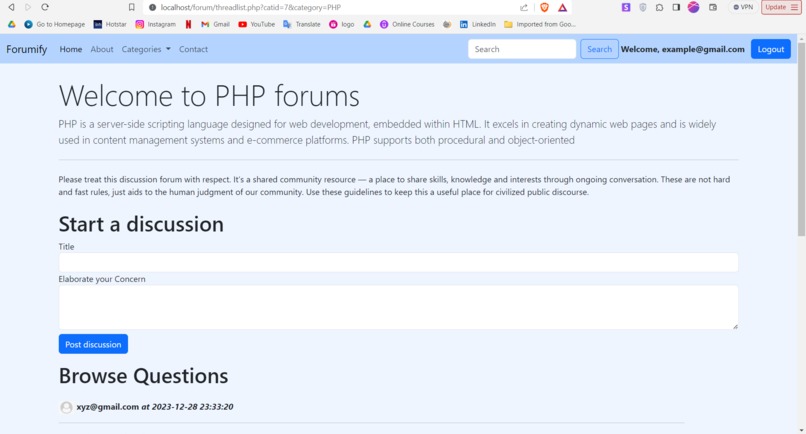Click the page vertical scrollbar thumb
The height and width of the screenshot is (434, 806).
coord(801,139)
